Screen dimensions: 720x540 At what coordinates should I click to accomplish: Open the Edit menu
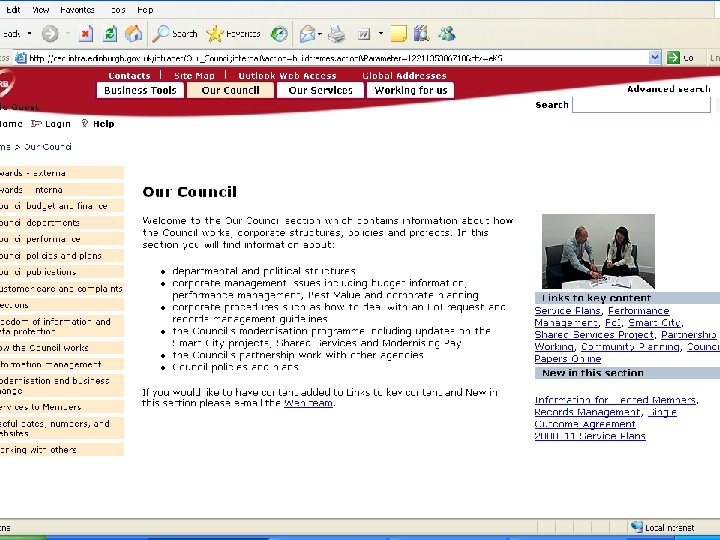pyautogui.click(x=13, y=10)
